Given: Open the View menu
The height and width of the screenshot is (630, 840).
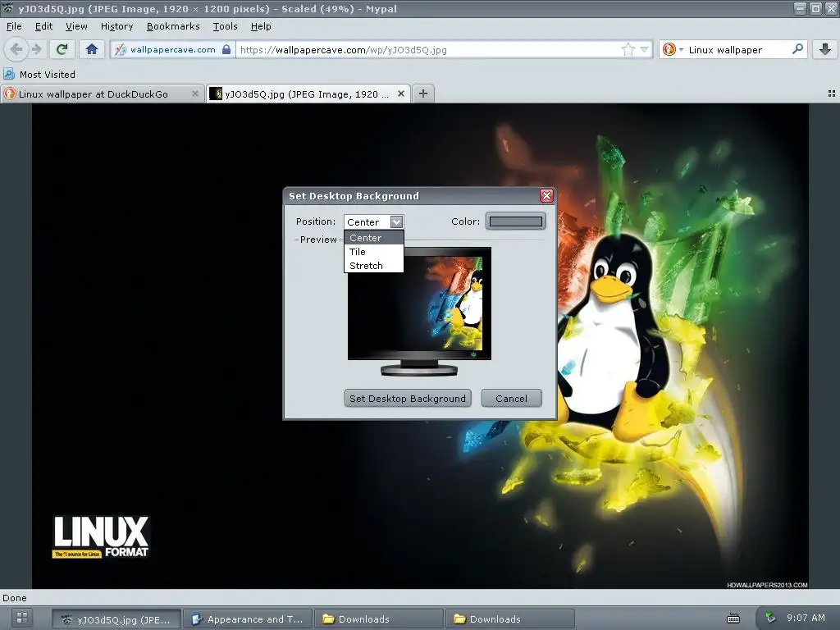Looking at the screenshot, I should (x=76, y=26).
